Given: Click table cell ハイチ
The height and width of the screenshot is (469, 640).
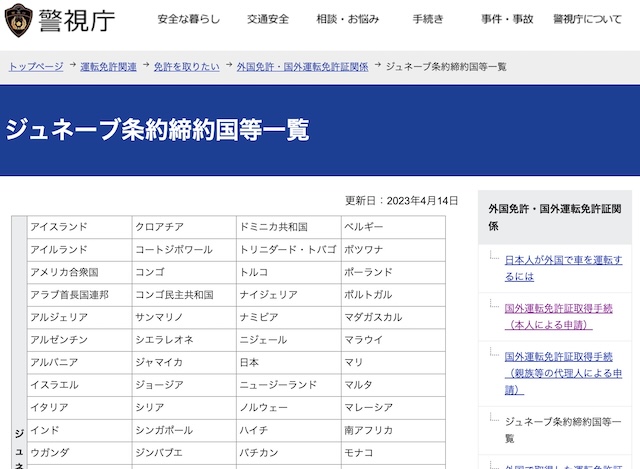Looking at the screenshot, I should click(289, 430).
